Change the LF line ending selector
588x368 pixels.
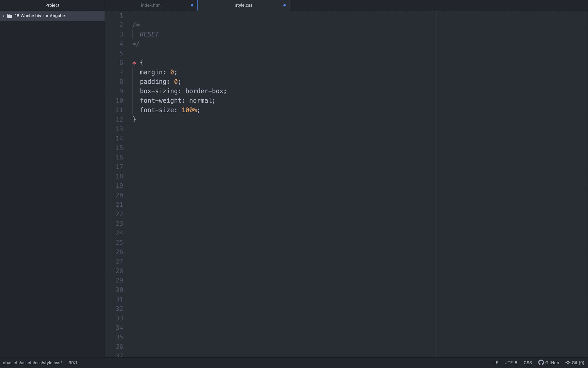click(x=496, y=362)
